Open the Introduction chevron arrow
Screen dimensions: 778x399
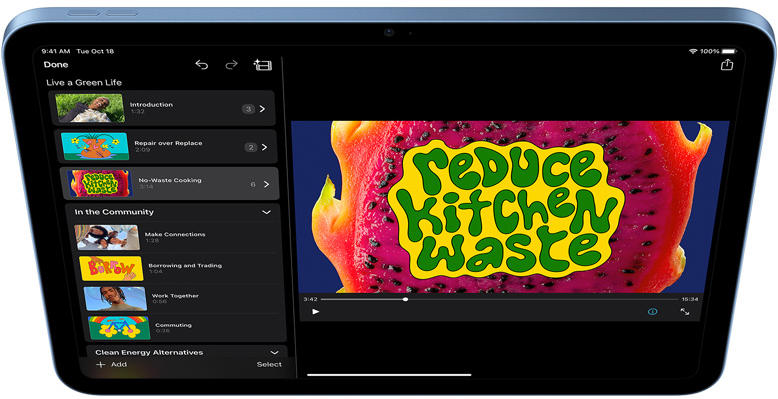pyautogui.click(x=262, y=109)
